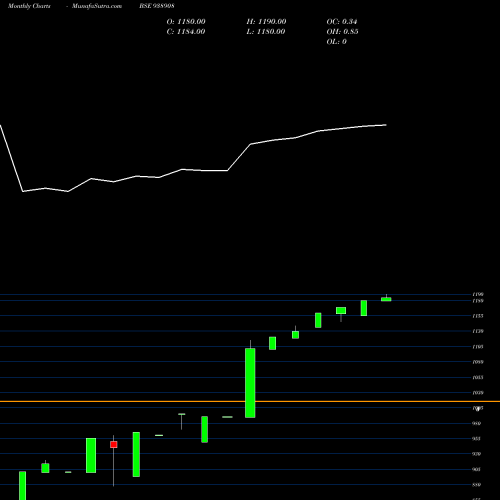Screen dimensions: 500x500
Task: Click the red candlestick on the chart
Action: (114, 444)
